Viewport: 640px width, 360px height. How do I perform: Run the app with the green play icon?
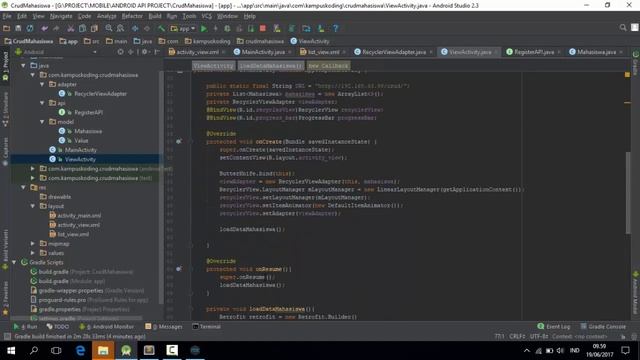[204, 28]
